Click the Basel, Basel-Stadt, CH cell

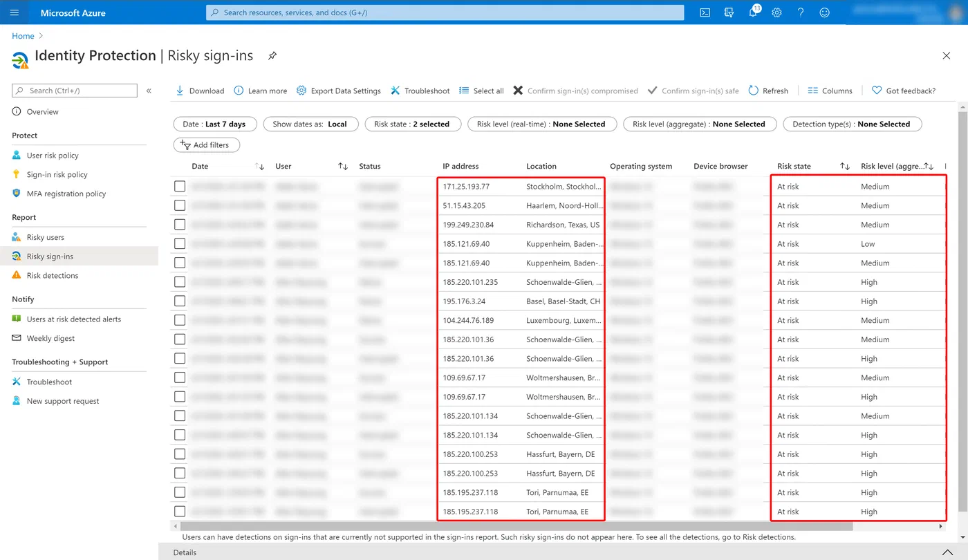pyautogui.click(x=563, y=301)
